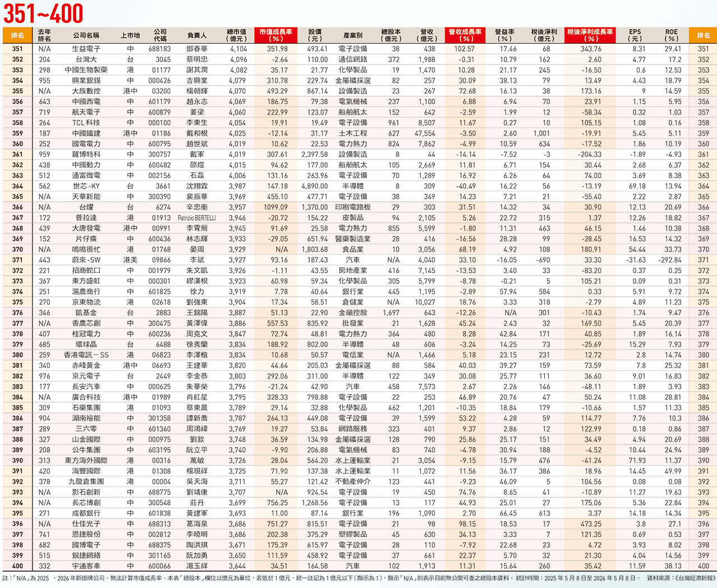Select company name 世芯-KY
The width and height of the screenshot is (717, 588).
(x=86, y=186)
